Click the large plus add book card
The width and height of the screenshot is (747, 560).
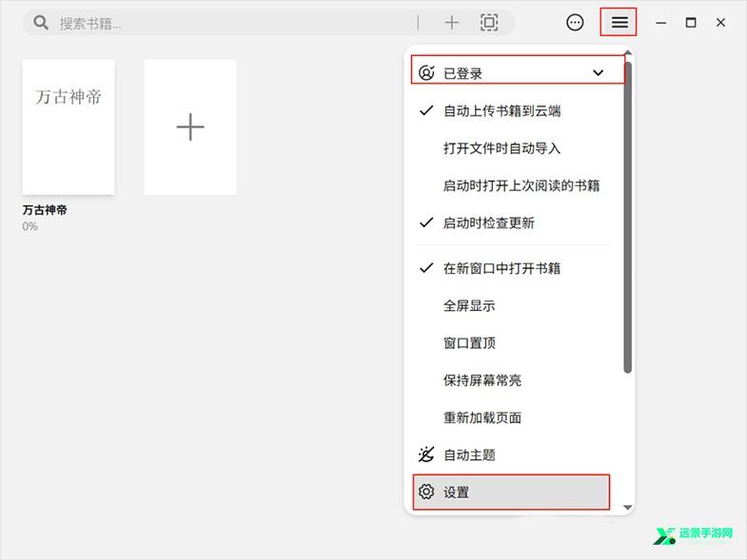coord(190,127)
